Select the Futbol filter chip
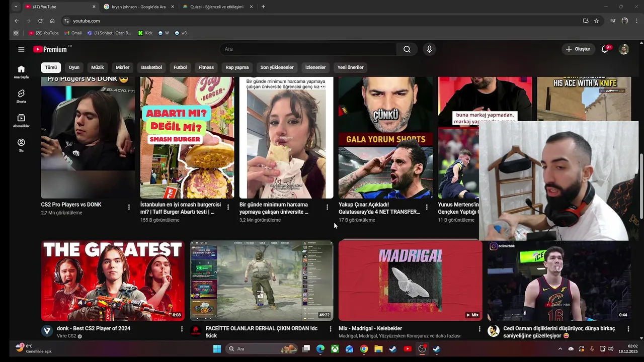The image size is (644, 362). coord(180,67)
